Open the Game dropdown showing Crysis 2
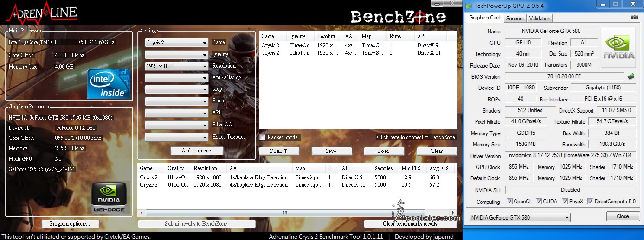 176,43
